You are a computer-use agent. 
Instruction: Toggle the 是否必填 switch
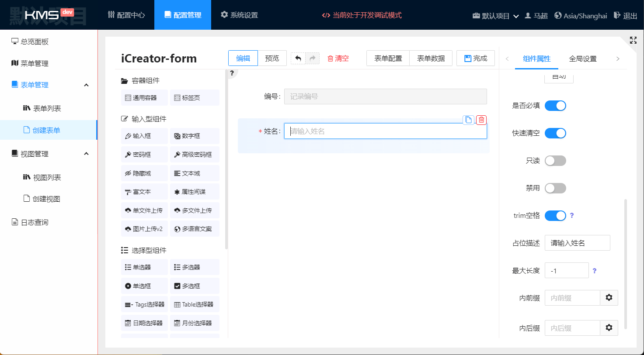coord(555,106)
